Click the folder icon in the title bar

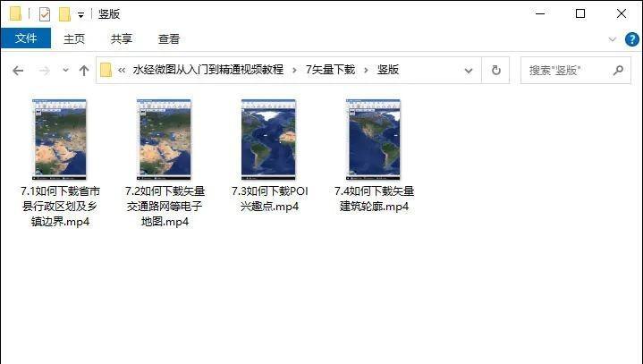(x=15, y=13)
